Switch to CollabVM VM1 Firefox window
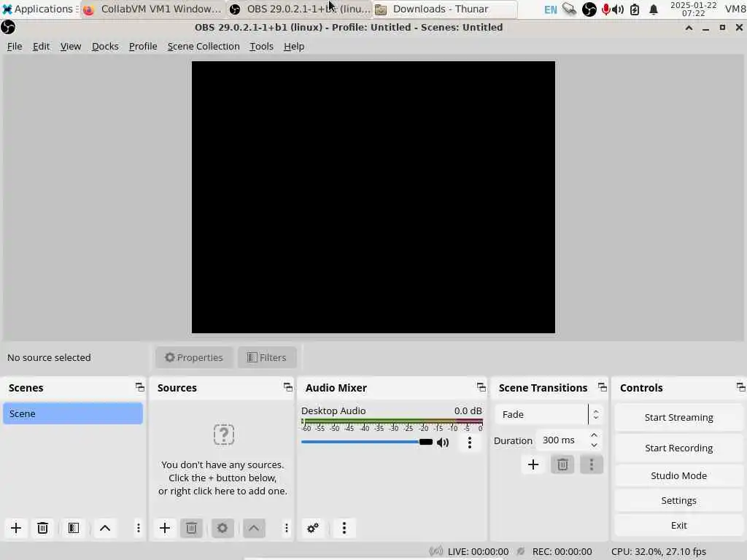This screenshot has width=747, height=560. coord(153,9)
